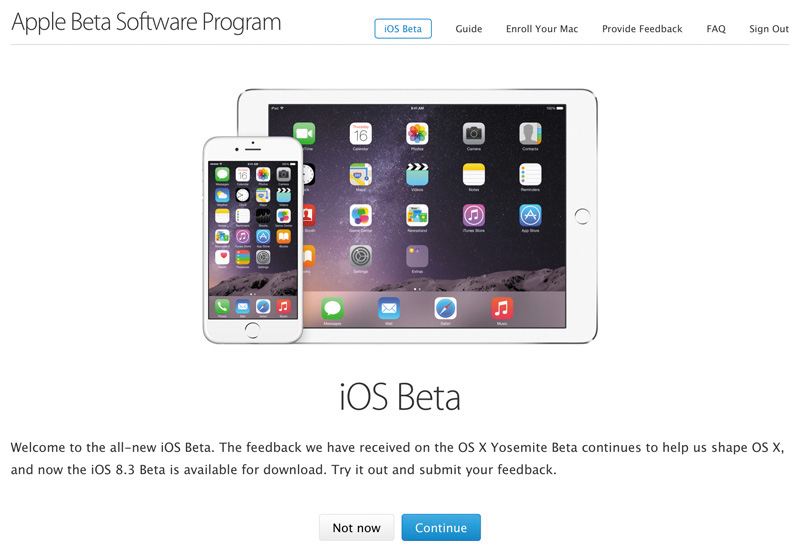This screenshot has height=554, width=800.
Task: Click the iPad home button
Action: click(x=582, y=216)
